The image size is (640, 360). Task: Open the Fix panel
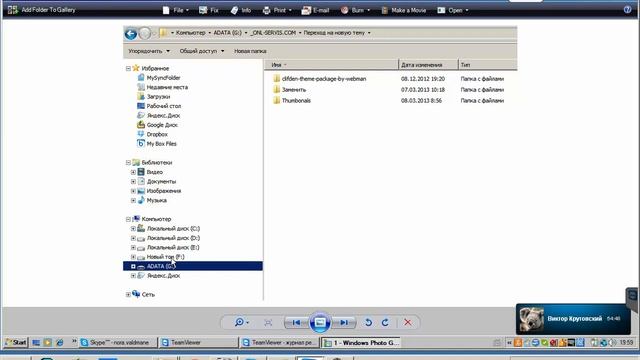pos(209,10)
